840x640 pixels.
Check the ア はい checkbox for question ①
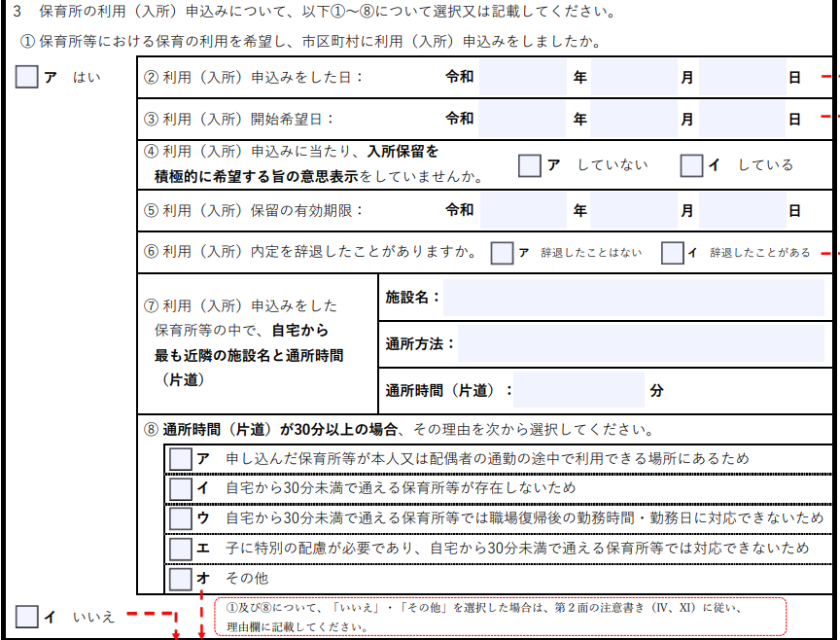click(27, 77)
